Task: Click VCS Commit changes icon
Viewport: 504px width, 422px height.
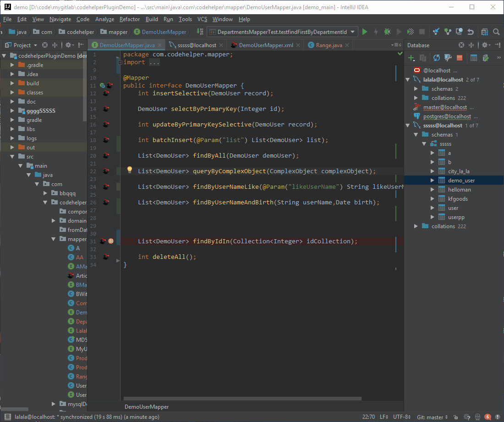Action: (448, 32)
